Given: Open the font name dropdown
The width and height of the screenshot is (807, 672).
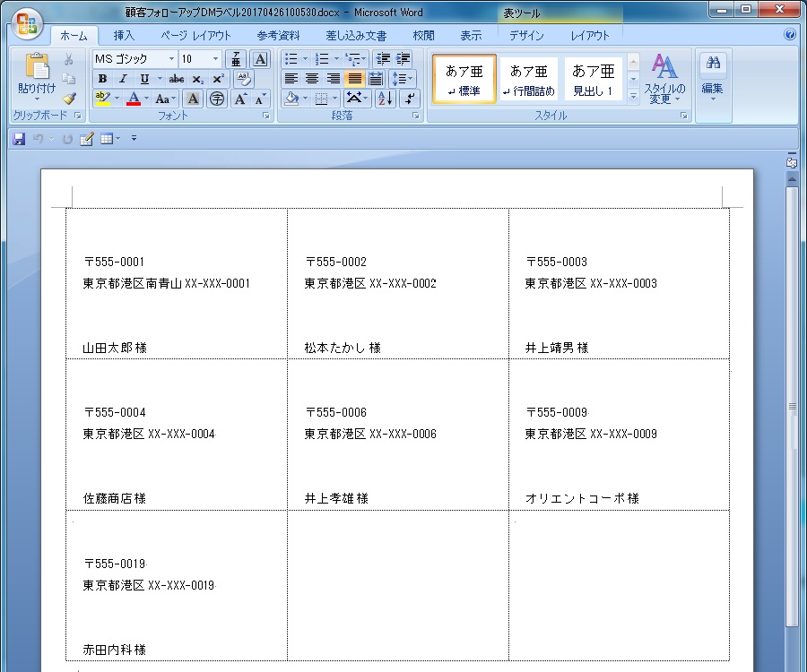Looking at the screenshot, I should pos(171,59).
